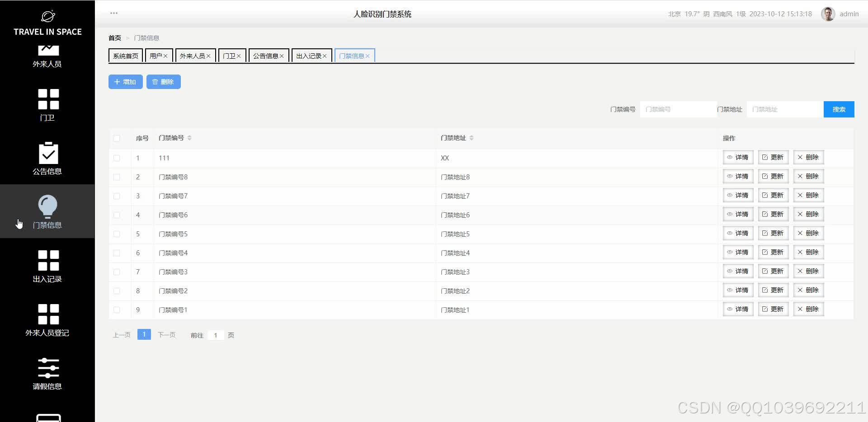Click the planet logo icon above TRAVEL IN SPACE
This screenshot has width=868, height=422.
coord(48,16)
